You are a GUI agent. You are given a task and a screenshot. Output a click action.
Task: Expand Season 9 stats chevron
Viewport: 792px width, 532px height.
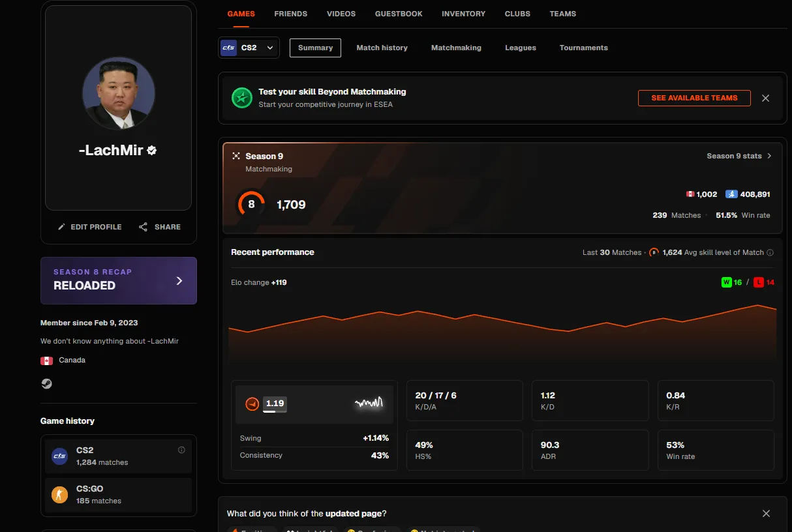click(x=769, y=156)
